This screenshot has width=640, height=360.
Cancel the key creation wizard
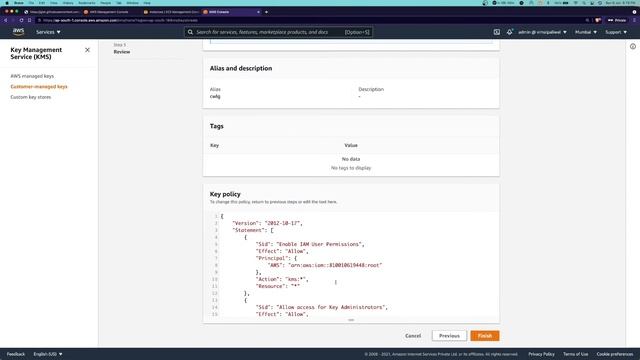click(x=413, y=336)
